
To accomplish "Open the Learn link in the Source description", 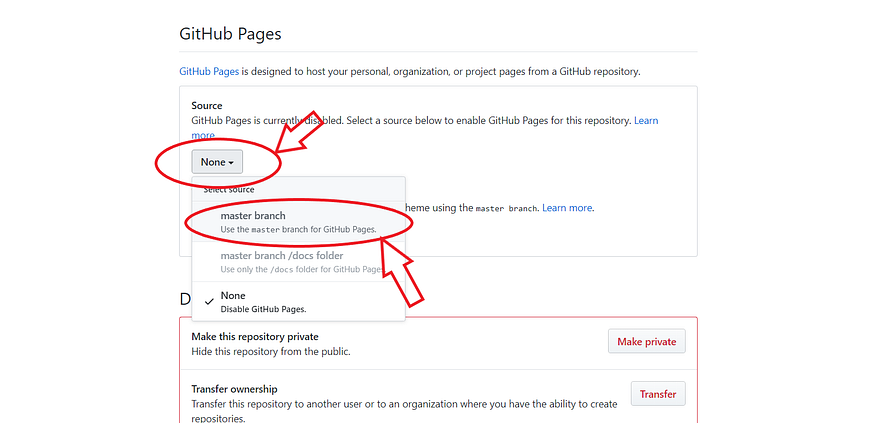I will (x=646, y=121).
